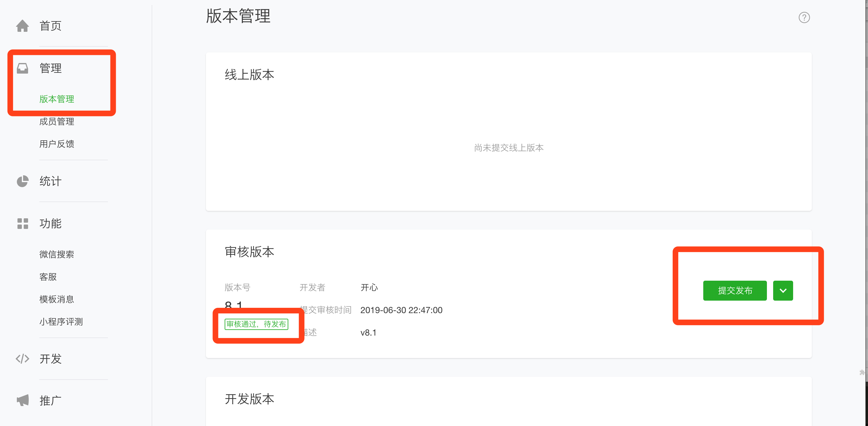
Task: Click the 推广 megaphone icon
Action: (22, 400)
